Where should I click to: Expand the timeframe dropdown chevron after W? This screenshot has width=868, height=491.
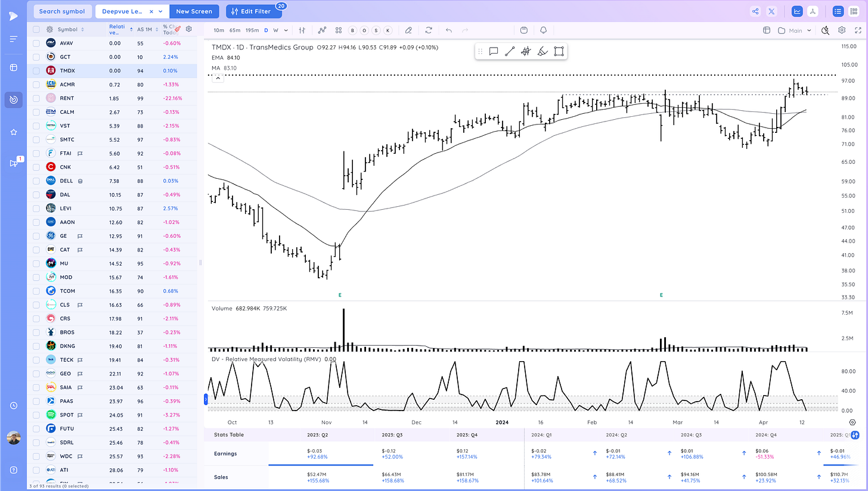pyautogui.click(x=286, y=30)
